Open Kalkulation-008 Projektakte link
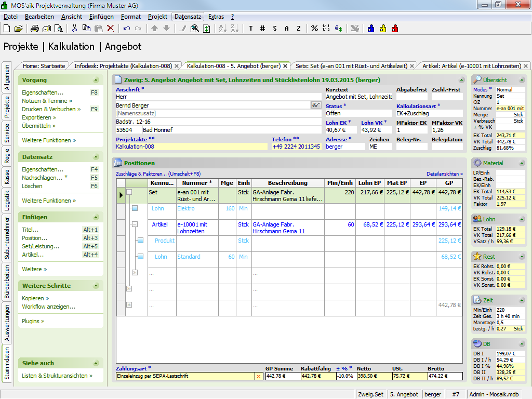Viewport: 532px width, 399px height. pyautogui.click(x=135, y=147)
